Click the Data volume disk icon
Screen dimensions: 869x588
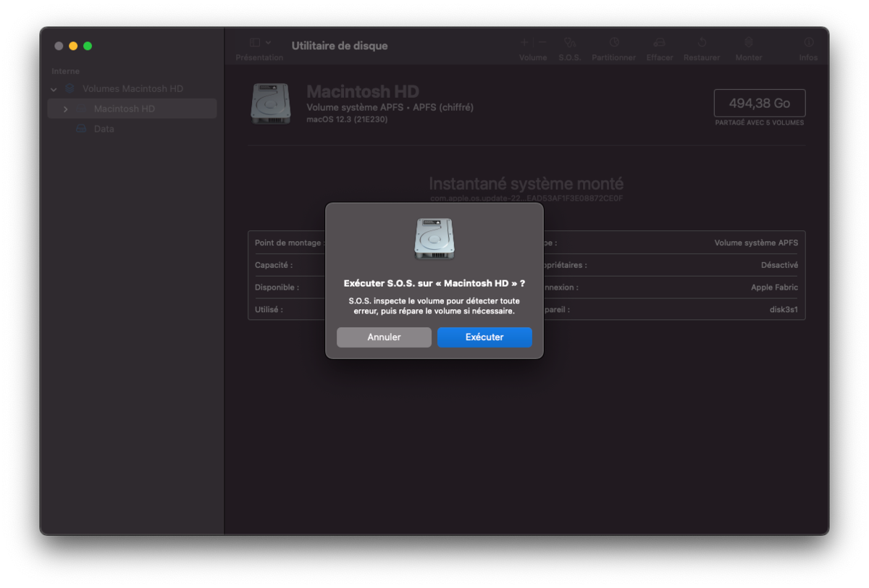point(81,129)
